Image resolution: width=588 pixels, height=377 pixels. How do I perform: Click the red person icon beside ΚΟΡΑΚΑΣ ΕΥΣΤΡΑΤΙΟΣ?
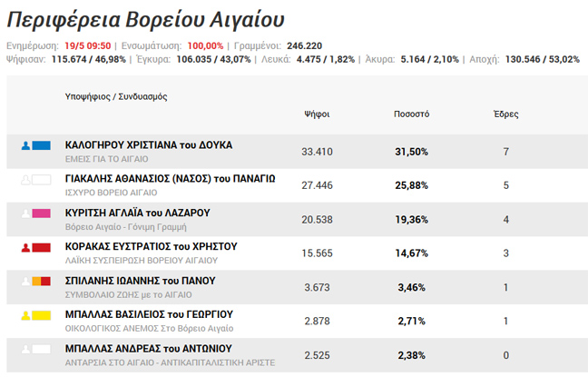(26, 247)
